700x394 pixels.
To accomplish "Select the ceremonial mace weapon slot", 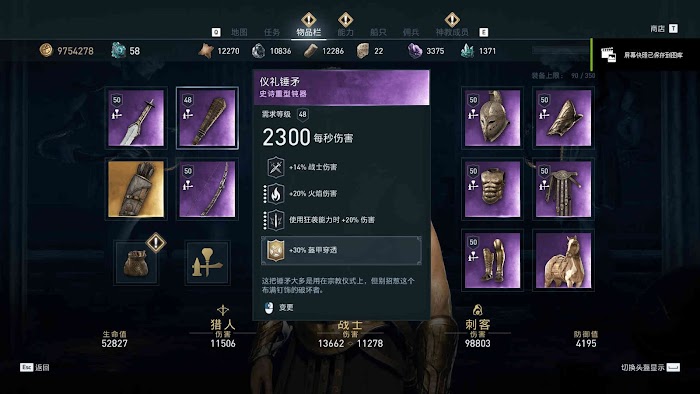I will [207, 118].
